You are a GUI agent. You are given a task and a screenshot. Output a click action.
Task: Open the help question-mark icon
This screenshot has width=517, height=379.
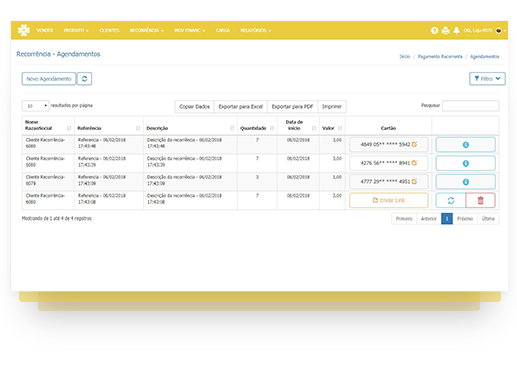434,30
